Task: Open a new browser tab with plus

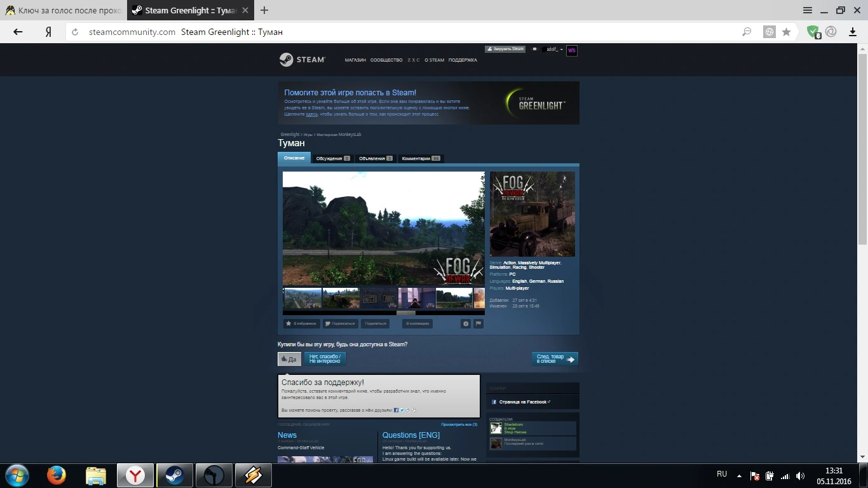Action: click(264, 10)
